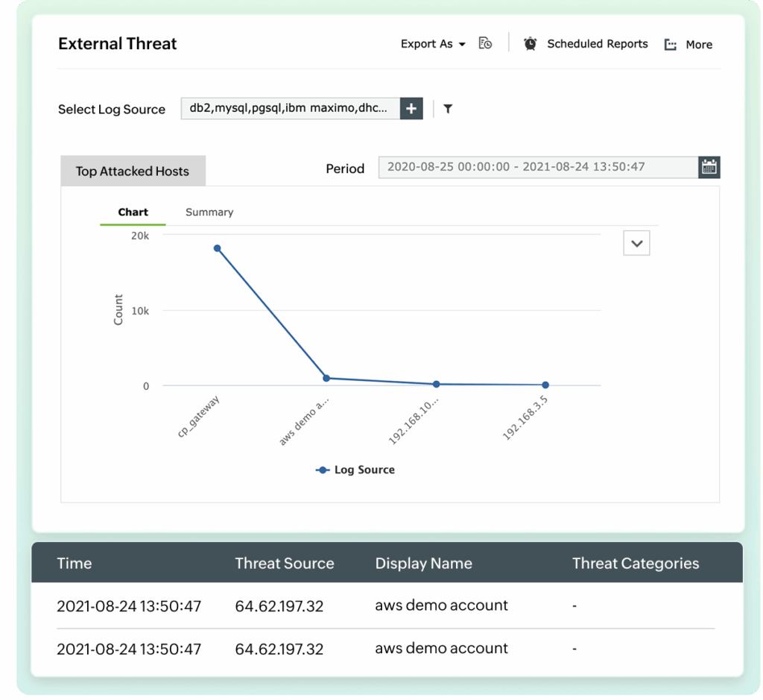Click the 10k y-axis label
Screen dimensions: 763x700
coord(140,311)
